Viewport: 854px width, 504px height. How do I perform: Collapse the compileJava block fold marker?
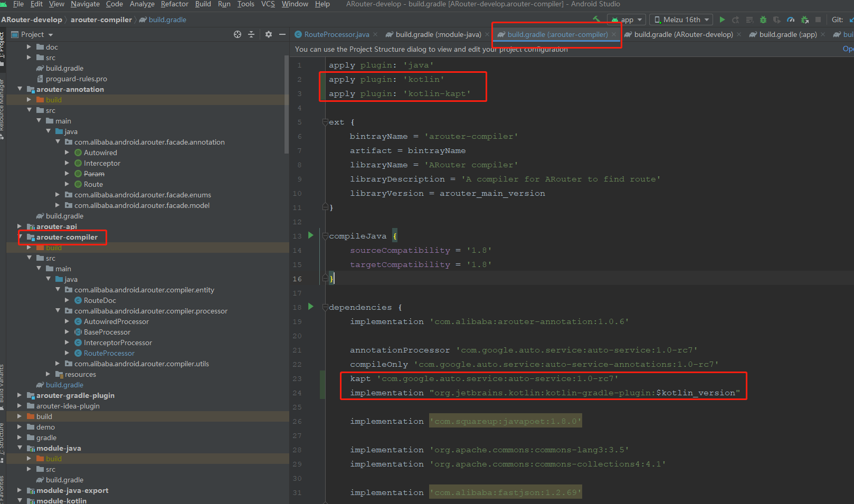[326, 236]
